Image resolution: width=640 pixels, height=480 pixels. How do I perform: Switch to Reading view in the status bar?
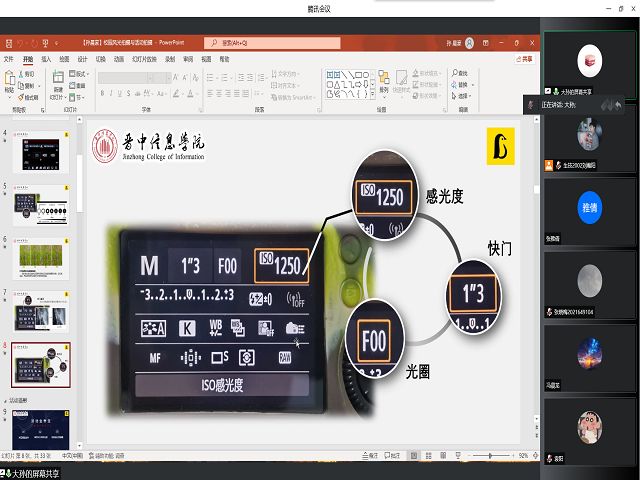[x=443, y=456]
